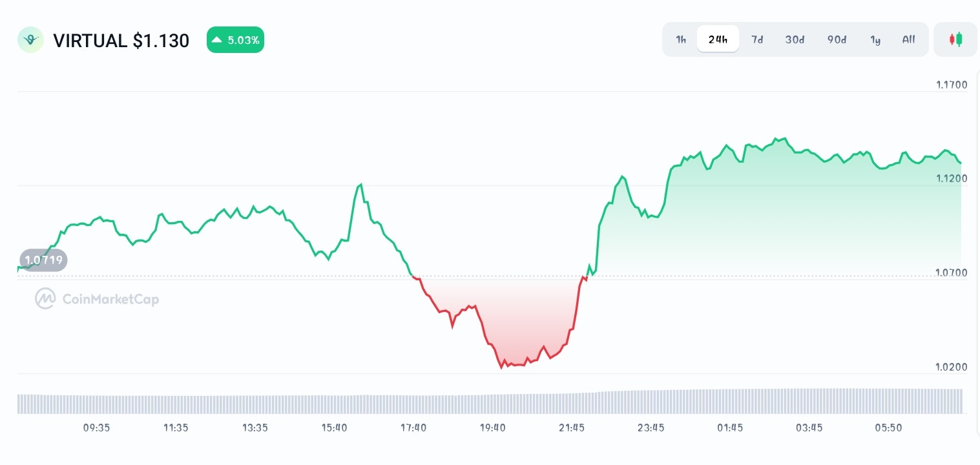Click the VIRTUAL token logo icon
980x465 pixels.
tap(30, 40)
